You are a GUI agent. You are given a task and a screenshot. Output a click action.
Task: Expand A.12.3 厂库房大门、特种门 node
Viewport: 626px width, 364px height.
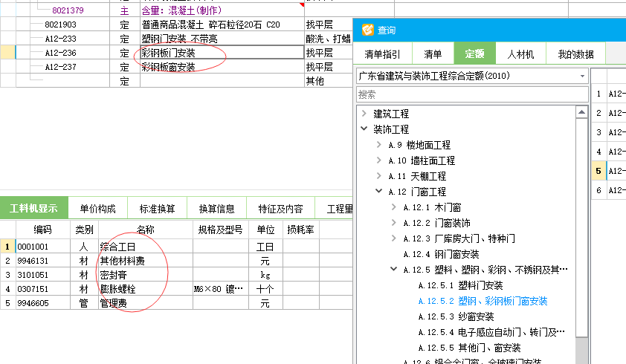393,238
